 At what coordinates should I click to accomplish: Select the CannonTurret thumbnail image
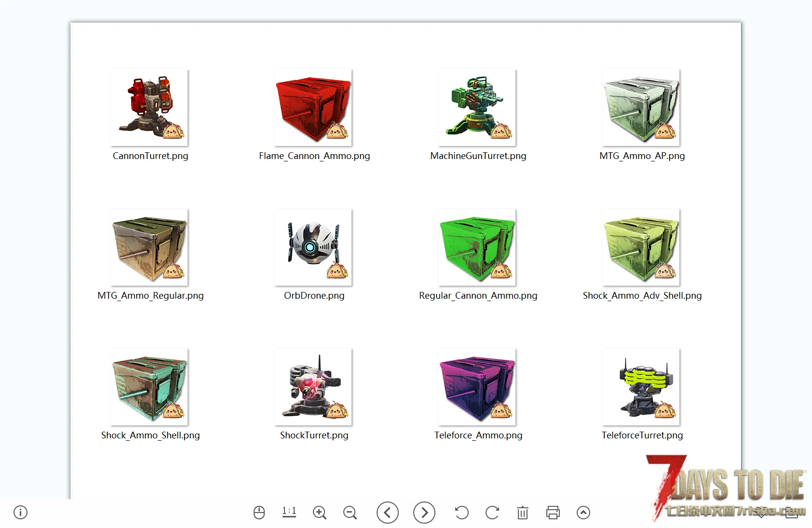click(149, 107)
